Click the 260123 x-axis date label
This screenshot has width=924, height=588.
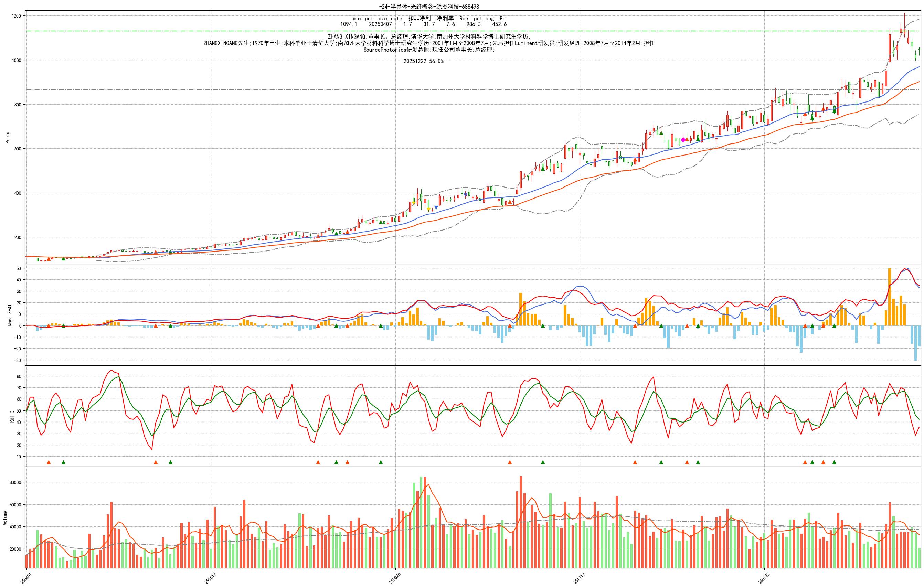764,578
